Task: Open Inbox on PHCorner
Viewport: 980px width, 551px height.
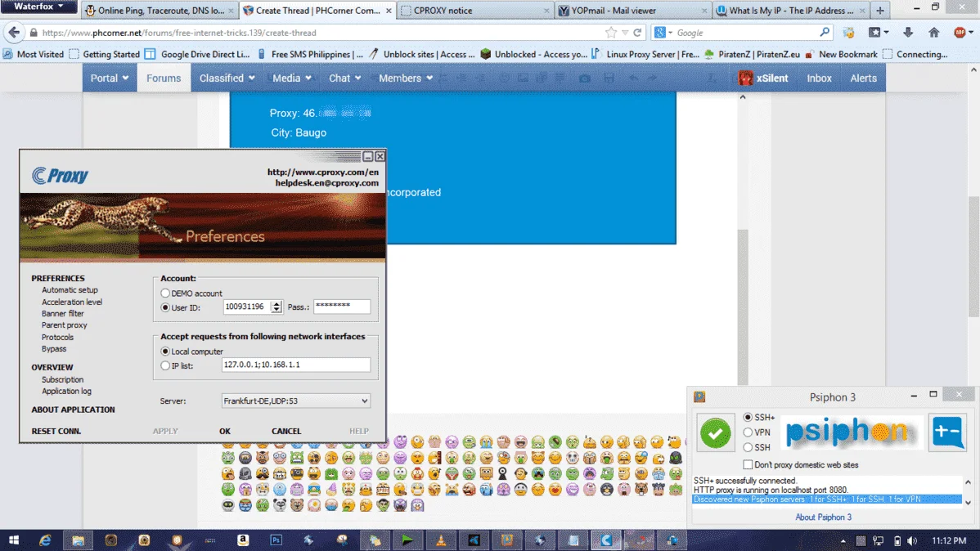Action: pos(819,78)
